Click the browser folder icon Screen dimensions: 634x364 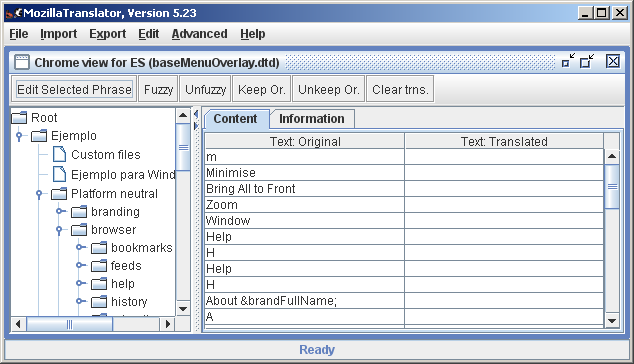pos(79,230)
